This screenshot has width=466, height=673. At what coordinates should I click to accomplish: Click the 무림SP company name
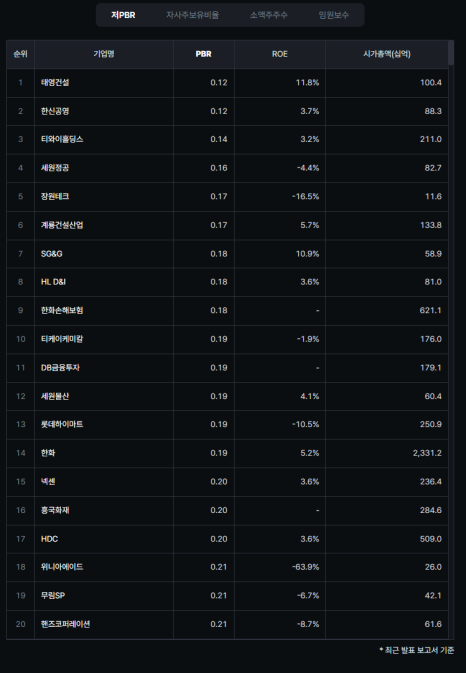coord(53,596)
